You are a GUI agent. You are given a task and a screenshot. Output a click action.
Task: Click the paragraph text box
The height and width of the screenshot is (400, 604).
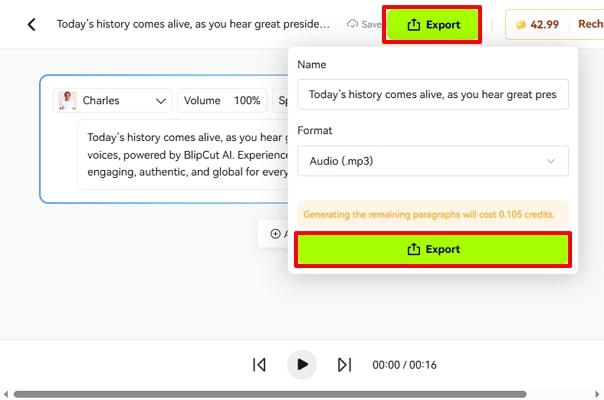tap(183, 155)
